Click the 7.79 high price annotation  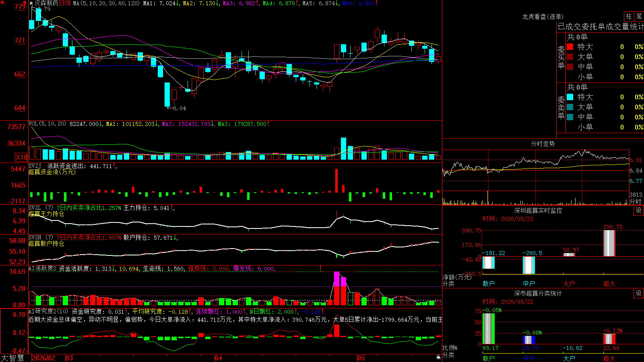pyautogui.click(x=44, y=9)
